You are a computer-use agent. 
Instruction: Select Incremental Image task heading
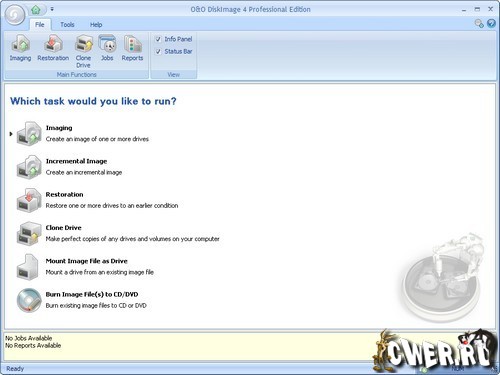click(x=76, y=161)
